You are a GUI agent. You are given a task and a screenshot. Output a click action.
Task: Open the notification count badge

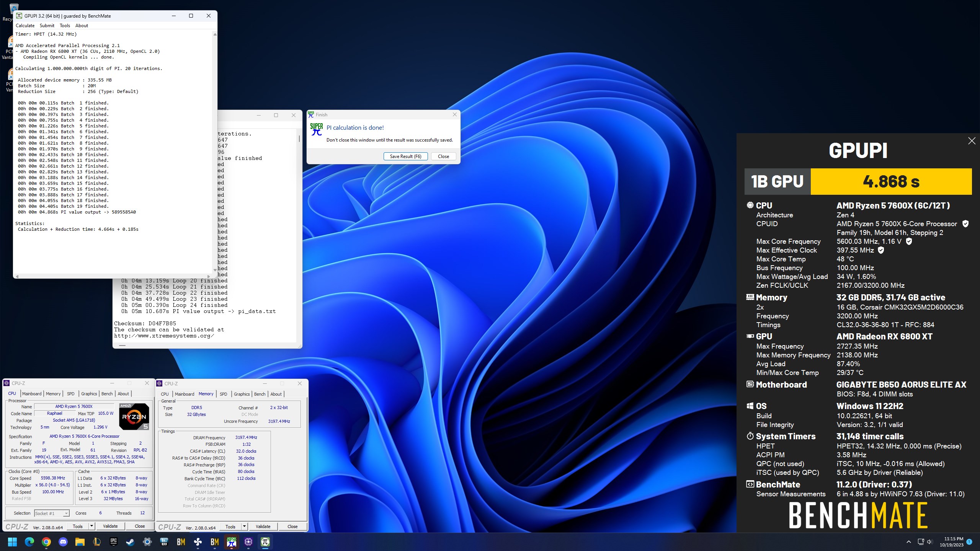[969, 542]
